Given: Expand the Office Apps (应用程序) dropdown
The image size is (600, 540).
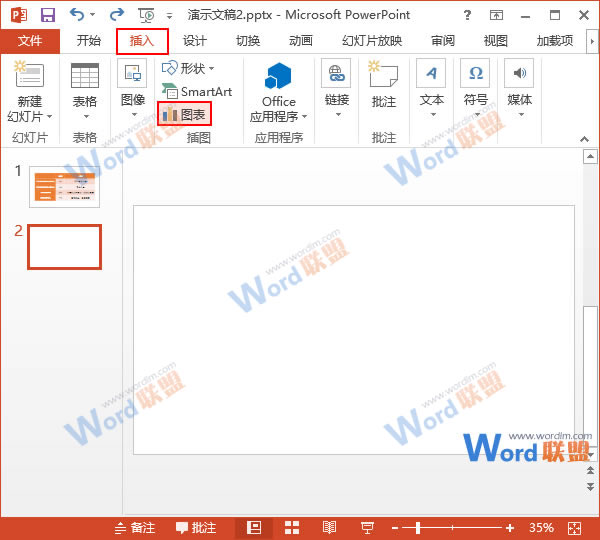Looking at the screenshot, I should click(305, 116).
